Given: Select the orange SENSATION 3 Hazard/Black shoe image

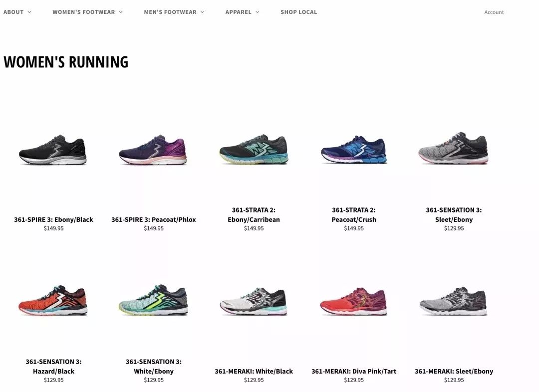Looking at the screenshot, I should pyautogui.click(x=53, y=300).
